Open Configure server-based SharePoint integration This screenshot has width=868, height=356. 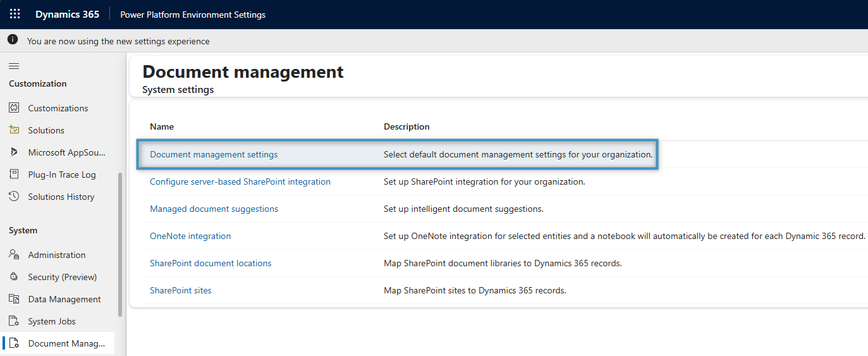[240, 181]
